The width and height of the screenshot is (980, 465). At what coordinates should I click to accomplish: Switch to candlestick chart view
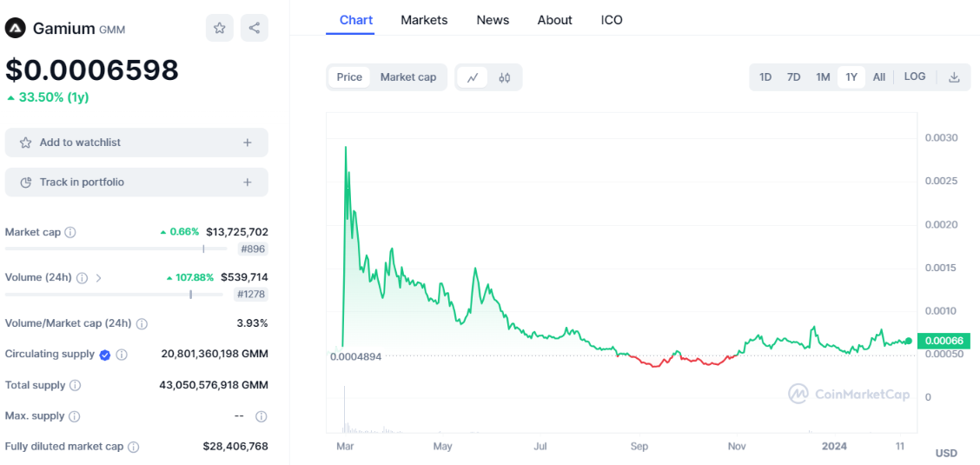[505, 77]
